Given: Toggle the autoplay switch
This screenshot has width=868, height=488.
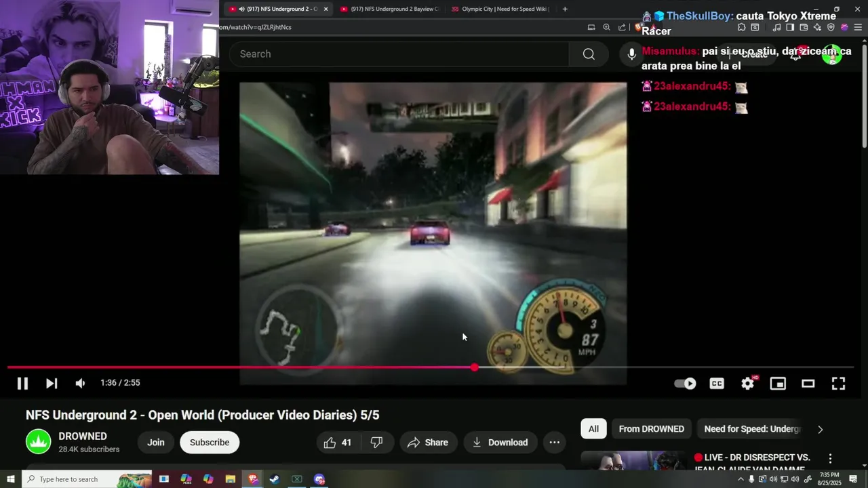Looking at the screenshot, I should tap(685, 384).
